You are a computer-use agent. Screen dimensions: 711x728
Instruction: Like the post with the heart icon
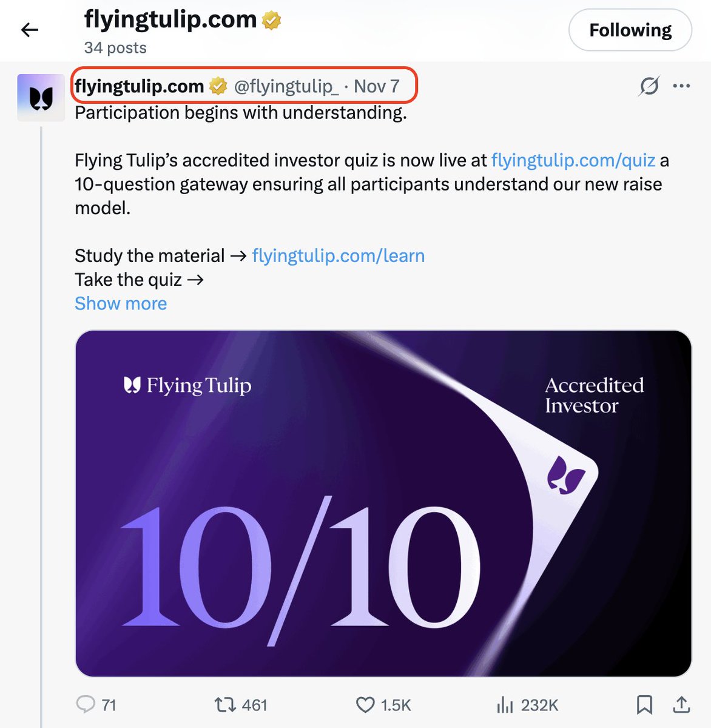[x=365, y=704]
